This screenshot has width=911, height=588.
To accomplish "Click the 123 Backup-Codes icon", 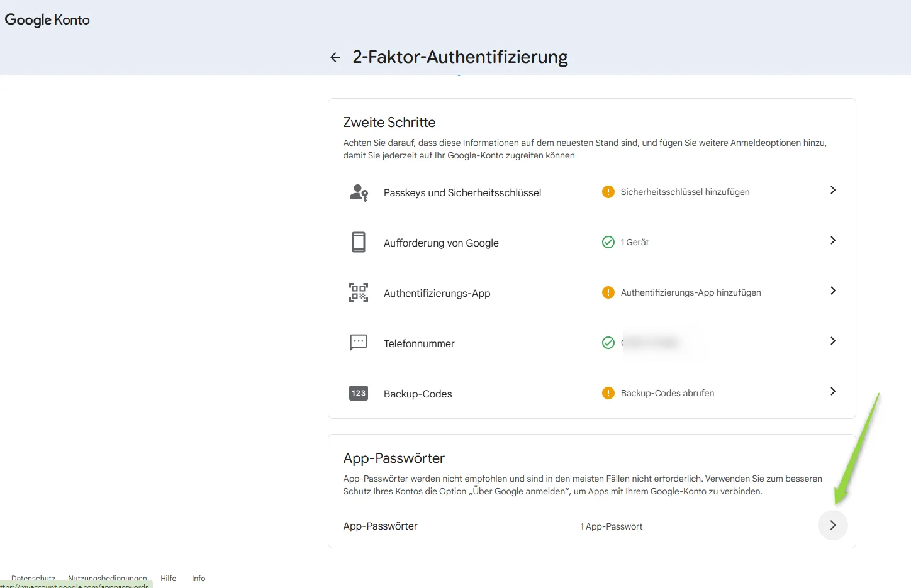I will 359,393.
